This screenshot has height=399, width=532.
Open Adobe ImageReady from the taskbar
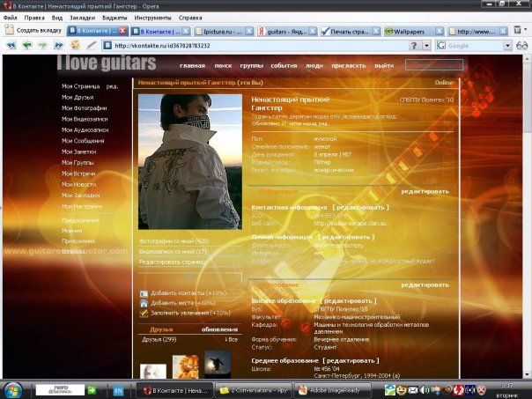click(331, 390)
